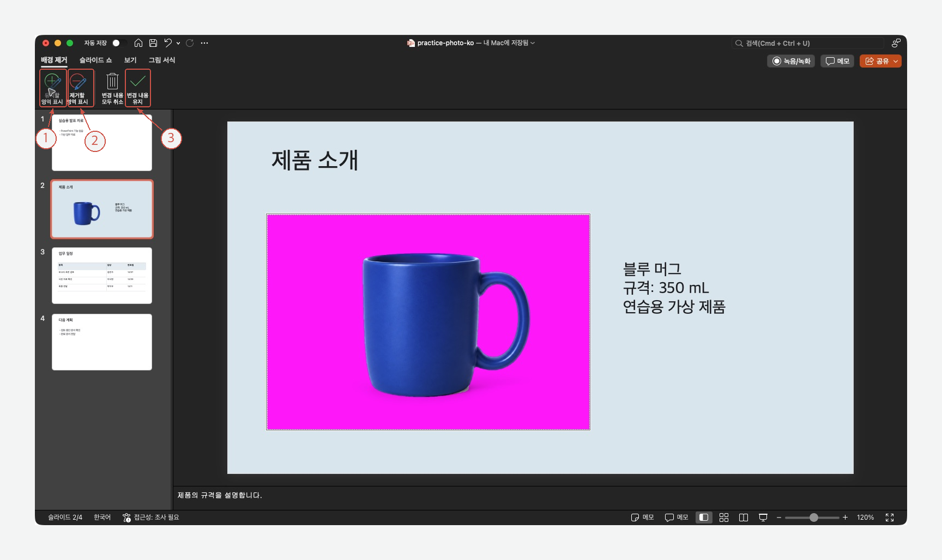
Task: Fit slide to window icon
Action: pos(890,518)
